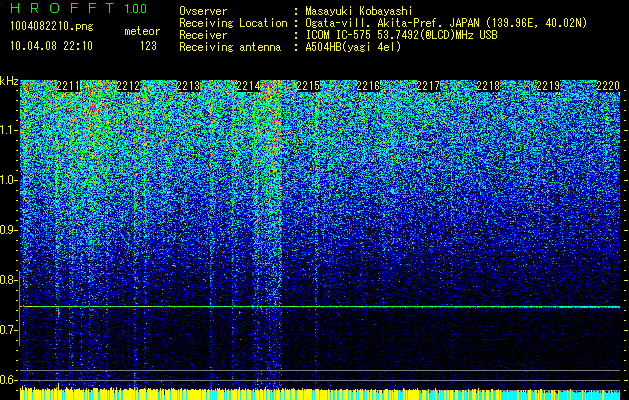629x400 pixels.
Task: Click the yellow level bar at bottom
Action: point(220,394)
